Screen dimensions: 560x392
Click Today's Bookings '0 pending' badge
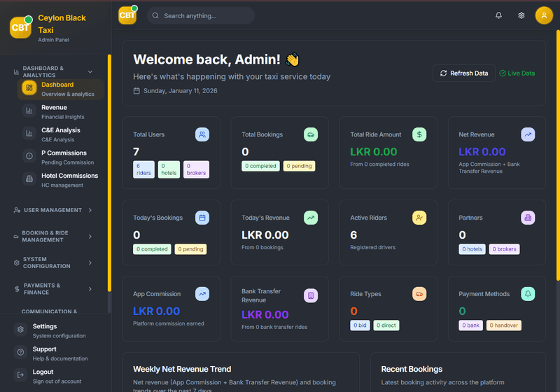tap(190, 249)
